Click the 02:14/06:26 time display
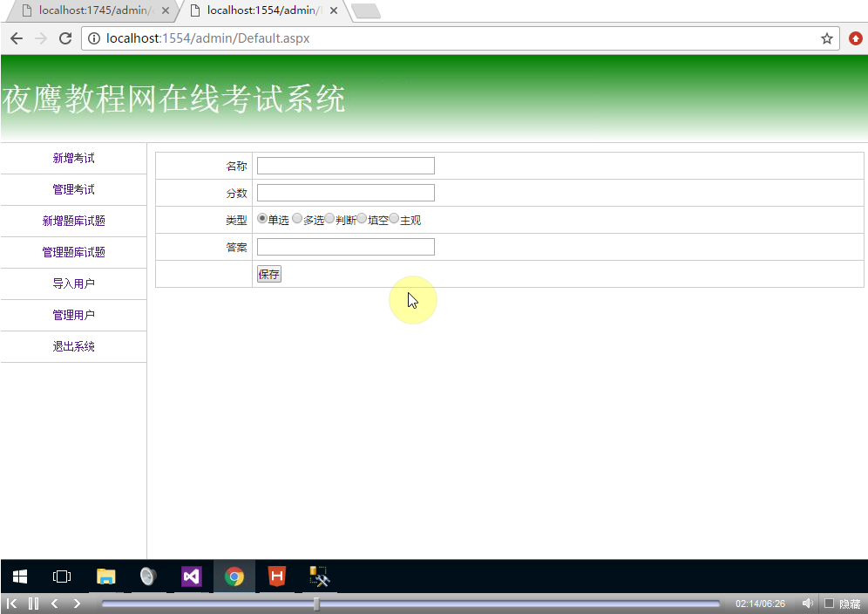The width and height of the screenshot is (868, 614). 760,604
